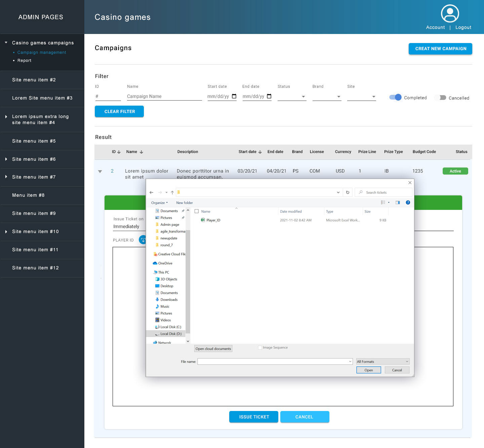This screenshot has width=484, height=448.
Task: Open Desktop under This PC
Action: 164,286
